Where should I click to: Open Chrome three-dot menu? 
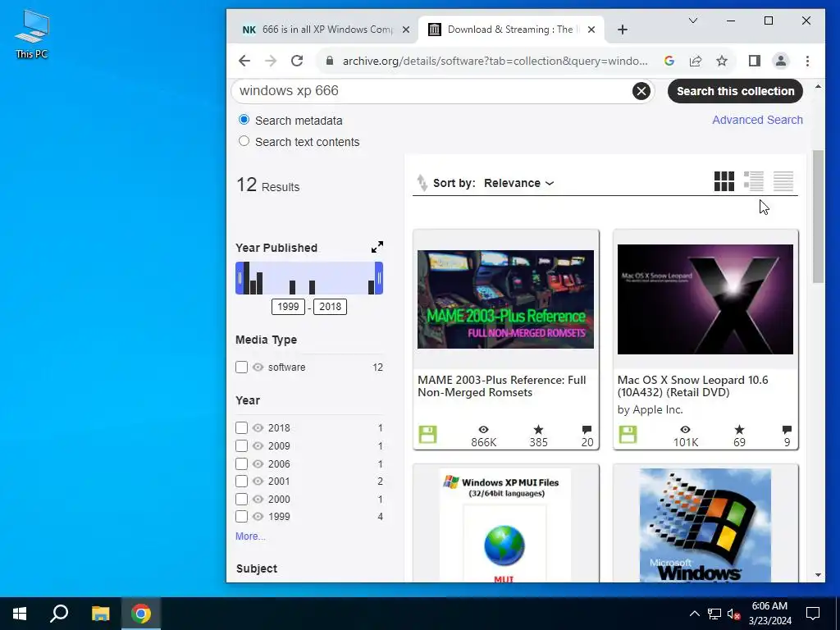807,61
